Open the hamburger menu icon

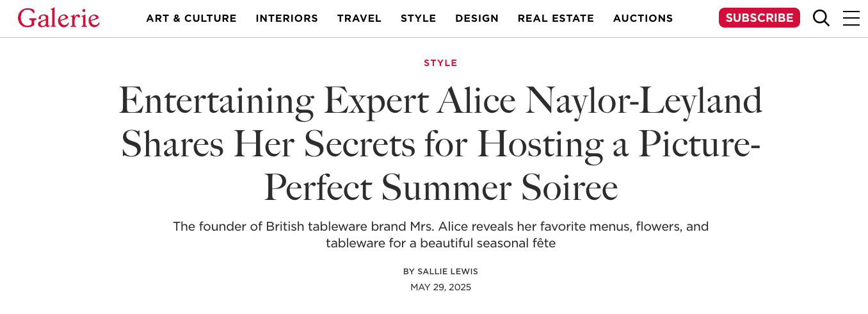click(851, 18)
